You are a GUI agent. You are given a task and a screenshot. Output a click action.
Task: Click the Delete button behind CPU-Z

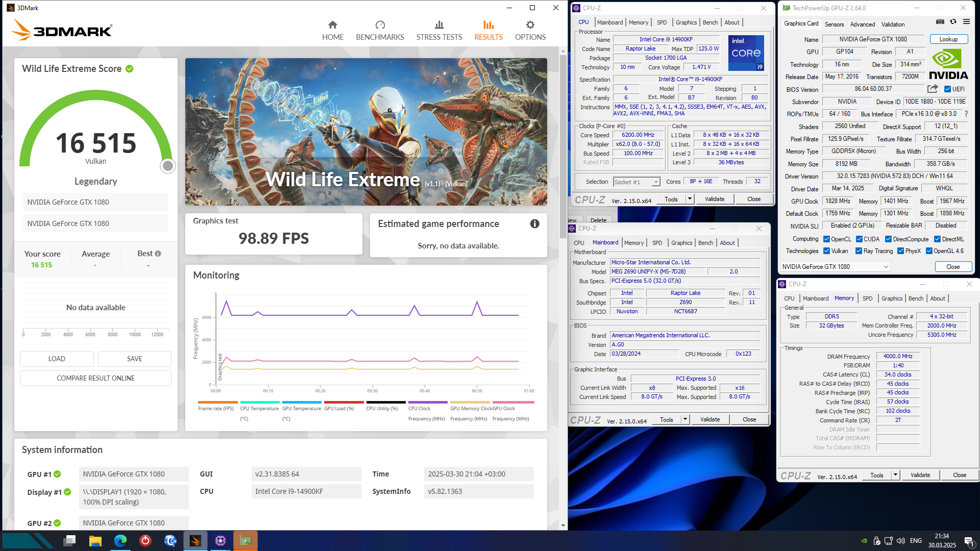[598, 220]
